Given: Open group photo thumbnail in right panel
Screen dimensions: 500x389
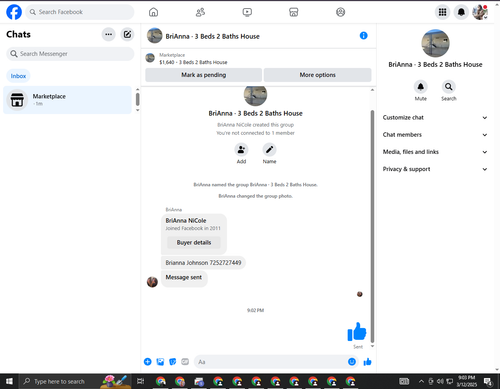Looking at the screenshot, I should point(435,43).
